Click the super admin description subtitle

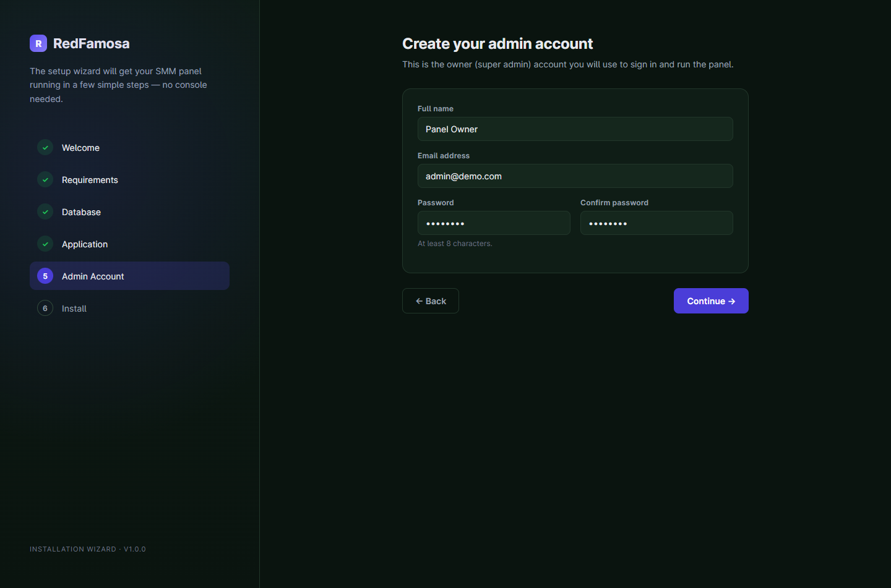pos(568,64)
